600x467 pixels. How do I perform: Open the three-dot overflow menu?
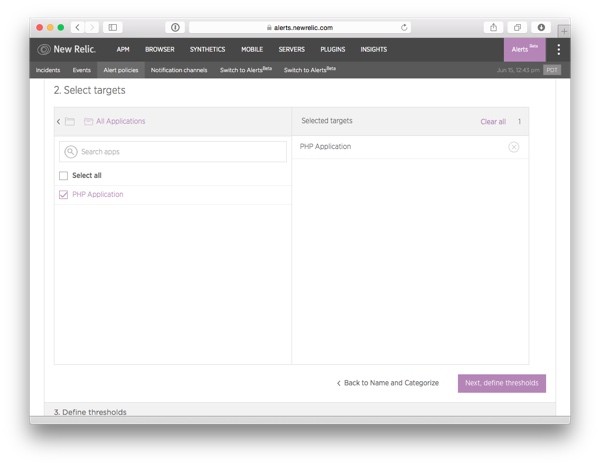tap(559, 49)
